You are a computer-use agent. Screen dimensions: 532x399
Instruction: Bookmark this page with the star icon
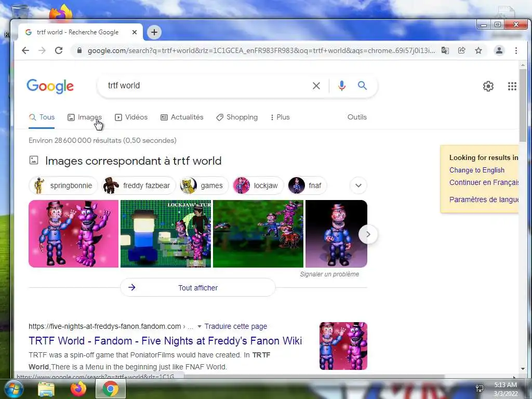(x=478, y=50)
